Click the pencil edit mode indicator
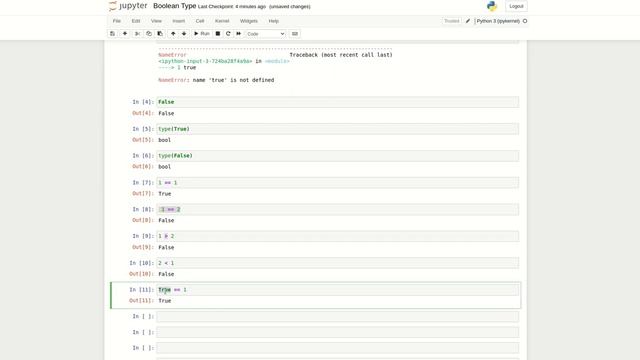Viewport: 640px width, 360px height. tap(468, 21)
